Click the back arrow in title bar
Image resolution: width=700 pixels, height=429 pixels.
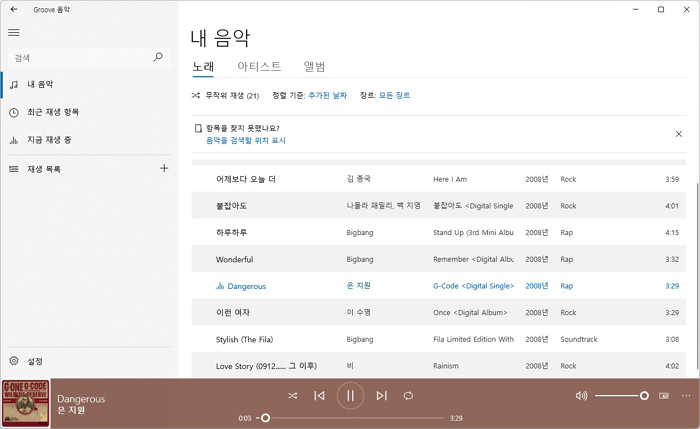click(x=13, y=9)
